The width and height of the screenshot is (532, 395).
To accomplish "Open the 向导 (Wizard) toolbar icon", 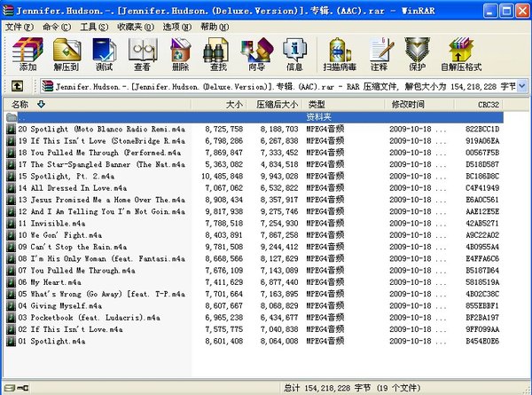I will pos(256,54).
